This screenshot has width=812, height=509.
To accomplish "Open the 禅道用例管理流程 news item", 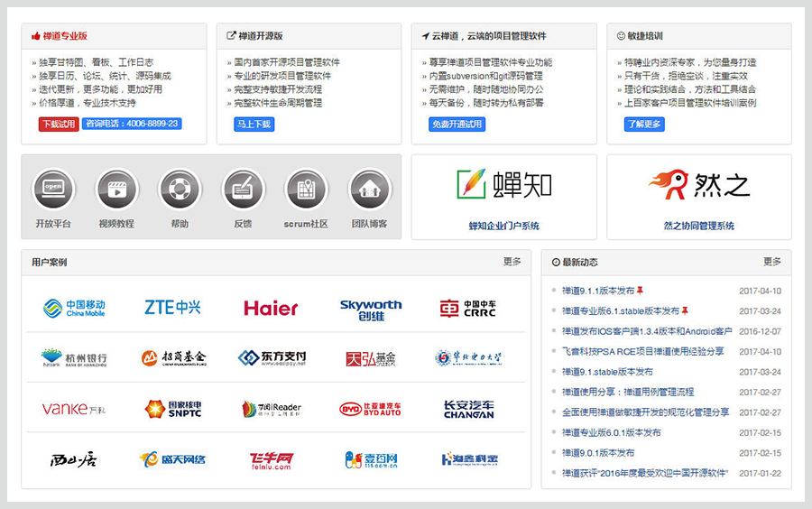I will [628, 392].
